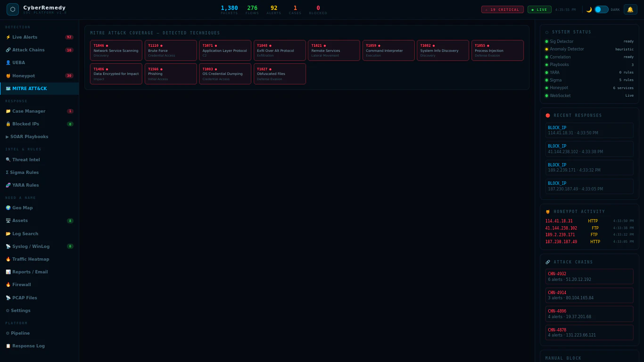The height and width of the screenshot is (362, 644).
Task: Open attack chain CHN-4932
Action: point(589,276)
